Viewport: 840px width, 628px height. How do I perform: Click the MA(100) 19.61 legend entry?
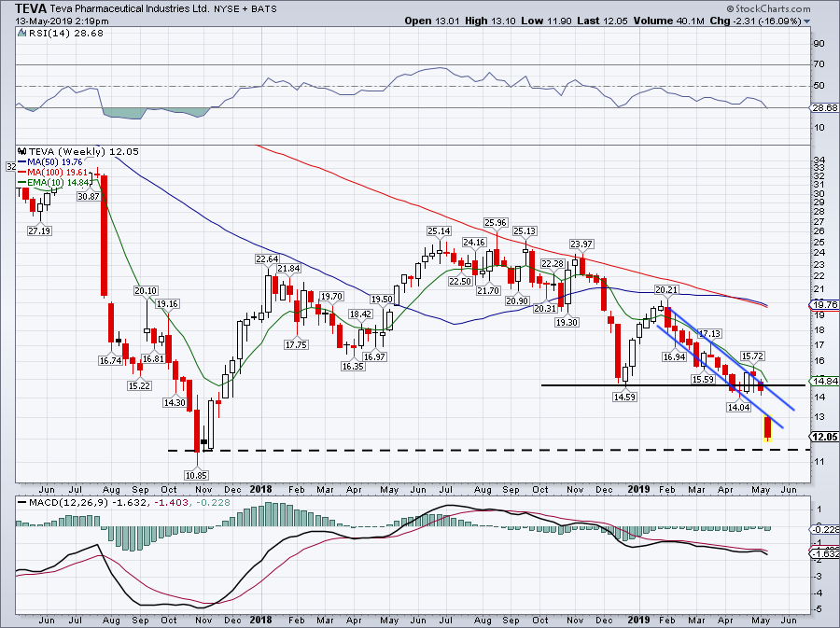(53, 172)
